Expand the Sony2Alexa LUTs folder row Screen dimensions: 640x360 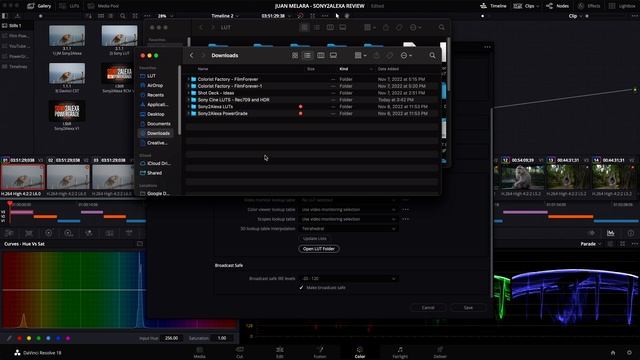189,107
